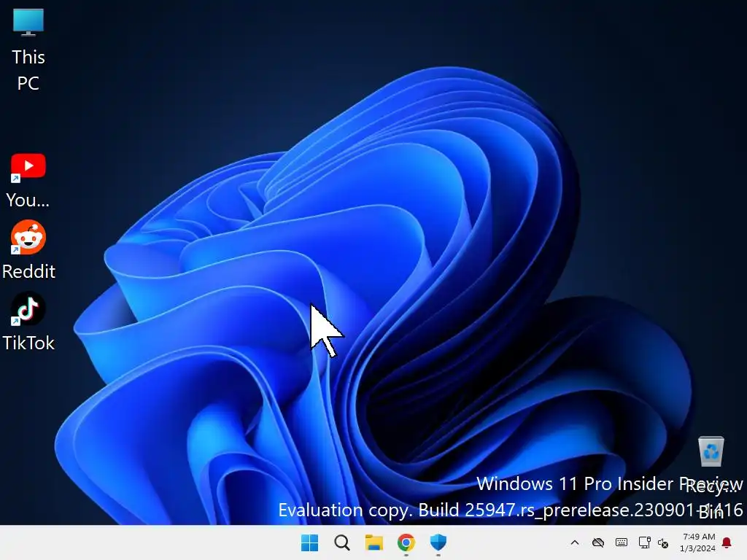Viewport: 747px width, 560px height.
Task: Open the Windows Start menu
Action: click(309, 542)
